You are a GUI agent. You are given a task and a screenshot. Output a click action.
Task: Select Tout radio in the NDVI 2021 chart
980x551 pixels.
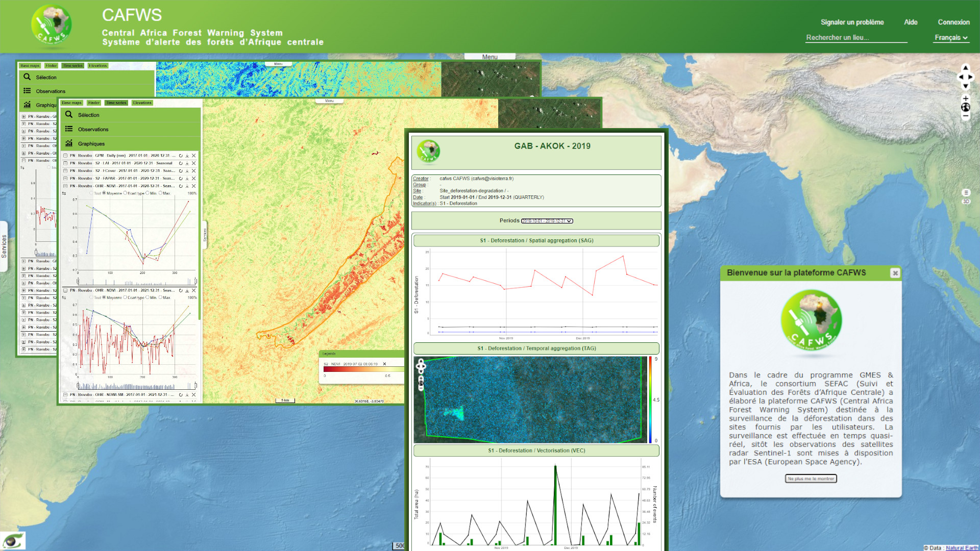(91, 297)
